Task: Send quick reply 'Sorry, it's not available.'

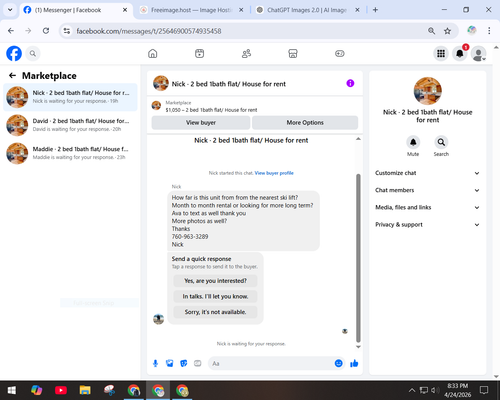Action: 215,312
